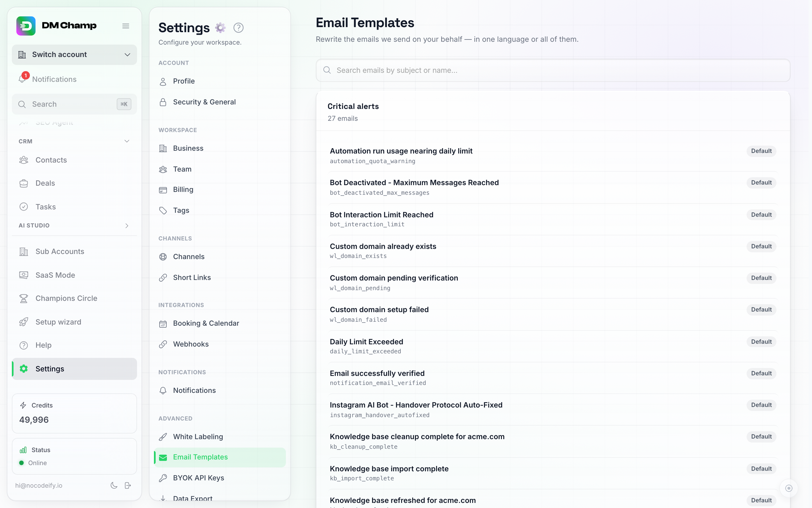Click the BYOK API Keys key icon
Viewport: 812px width, 508px height.
pos(163,478)
